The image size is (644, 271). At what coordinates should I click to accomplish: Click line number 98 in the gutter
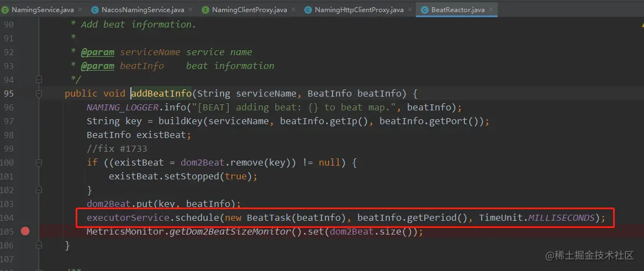(x=9, y=135)
